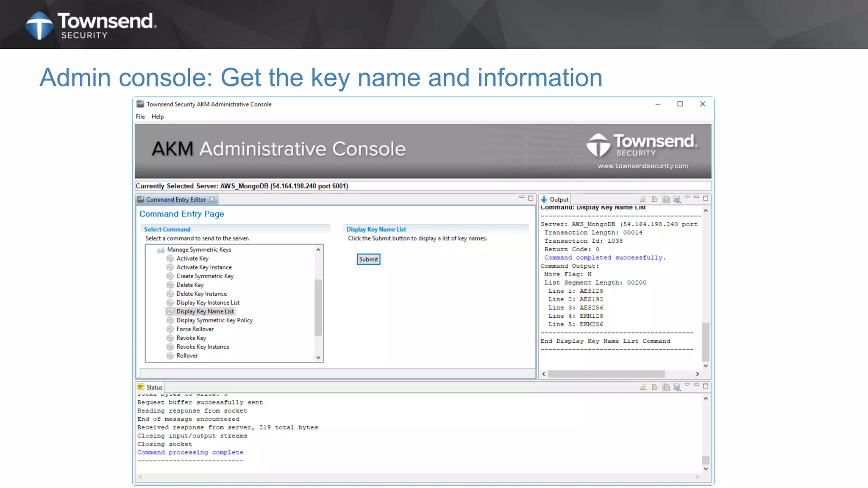Maximize the Command Entry Editor panel
The image size is (868, 488).
coord(531,198)
